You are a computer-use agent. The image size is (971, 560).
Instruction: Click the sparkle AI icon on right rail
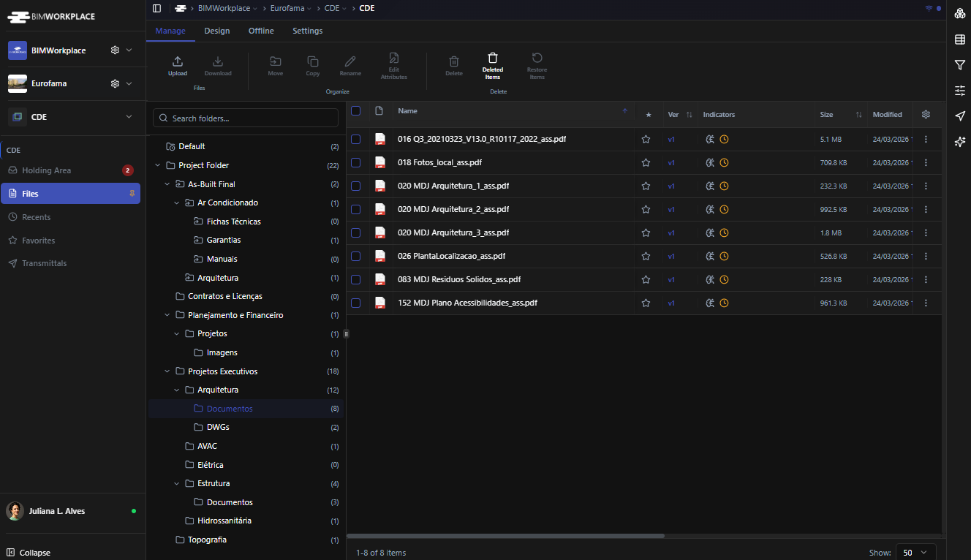tap(960, 142)
